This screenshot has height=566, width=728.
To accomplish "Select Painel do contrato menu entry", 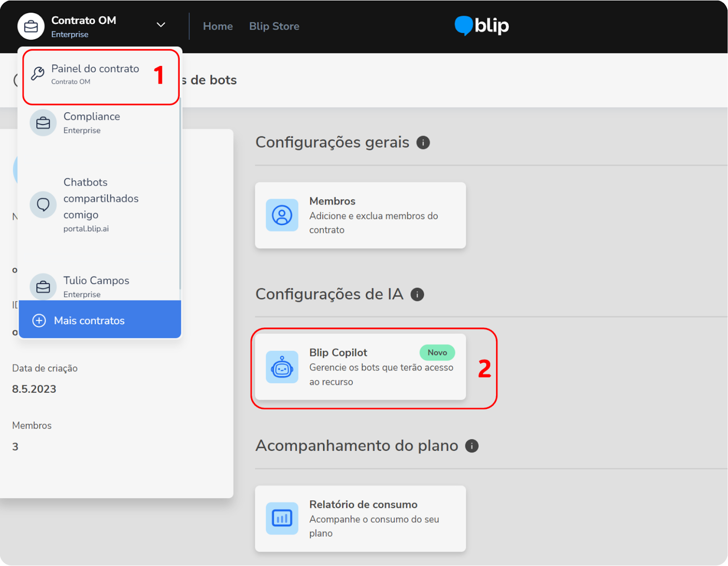I will 101,74.
